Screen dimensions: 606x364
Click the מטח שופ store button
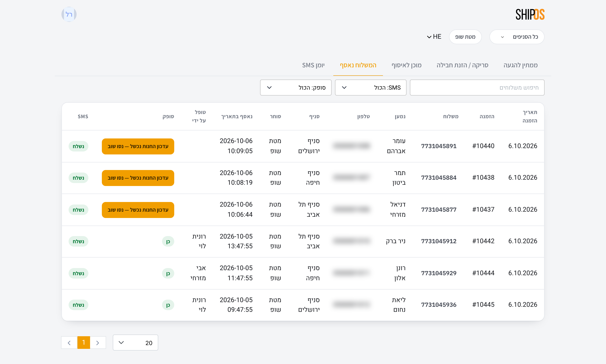pyautogui.click(x=465, y=37)
